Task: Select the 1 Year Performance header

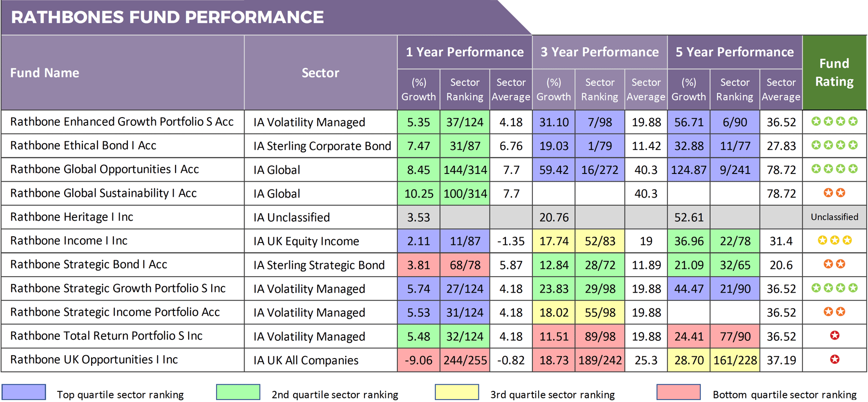Action: coord(464,52)
